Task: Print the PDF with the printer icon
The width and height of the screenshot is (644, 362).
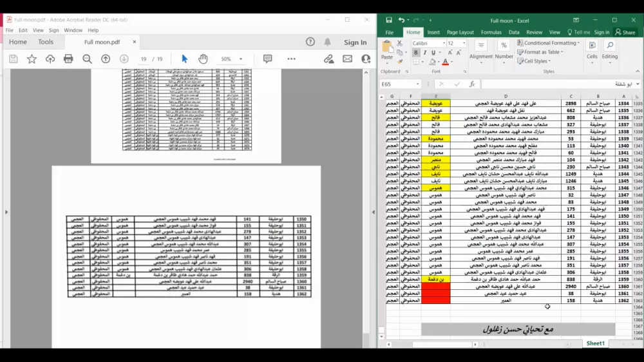Action: [x=69, y=59]
